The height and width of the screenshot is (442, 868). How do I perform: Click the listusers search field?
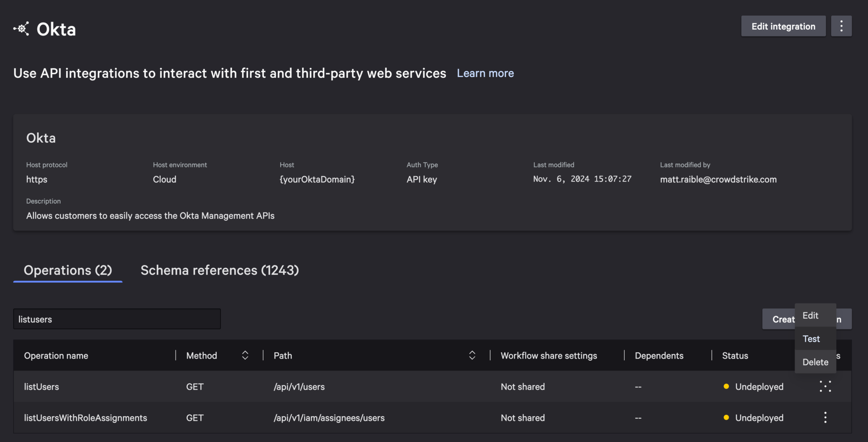(117, 319)
